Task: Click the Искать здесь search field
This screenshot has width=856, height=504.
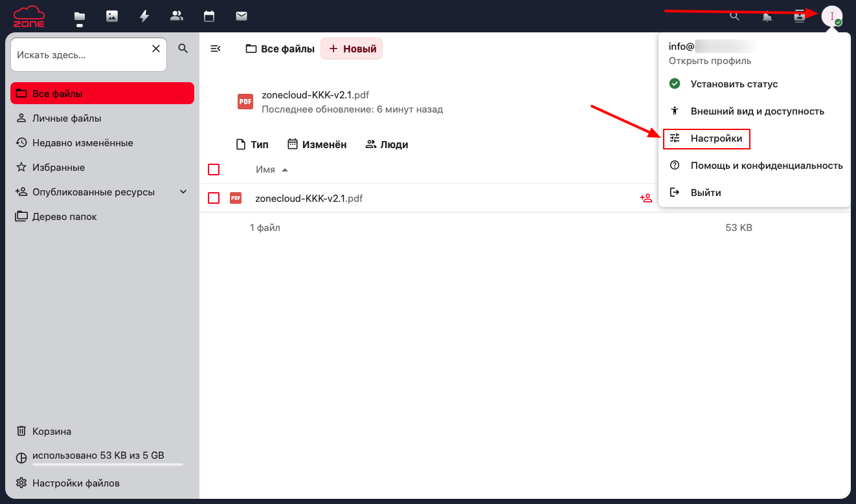Action: pyautogui.click(x=82, y=55)
